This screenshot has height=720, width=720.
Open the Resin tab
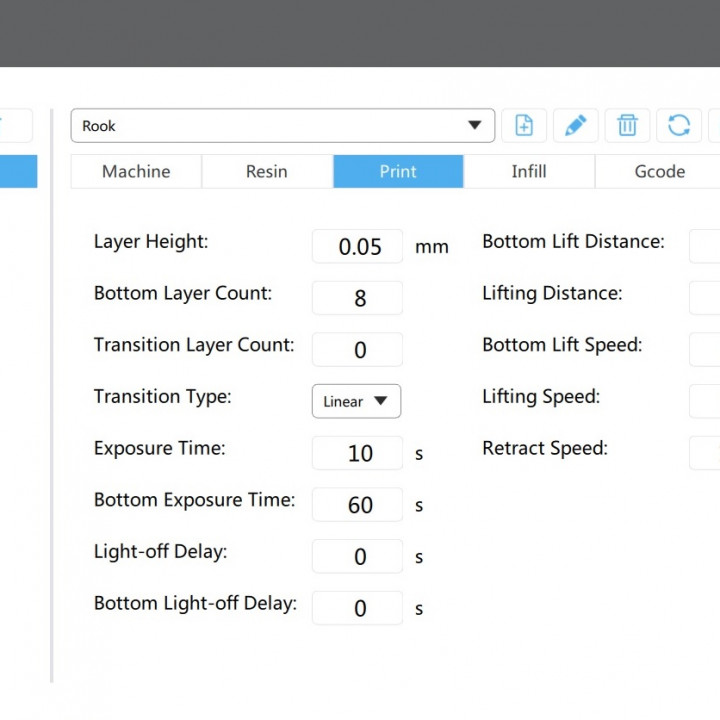(267, 171)
